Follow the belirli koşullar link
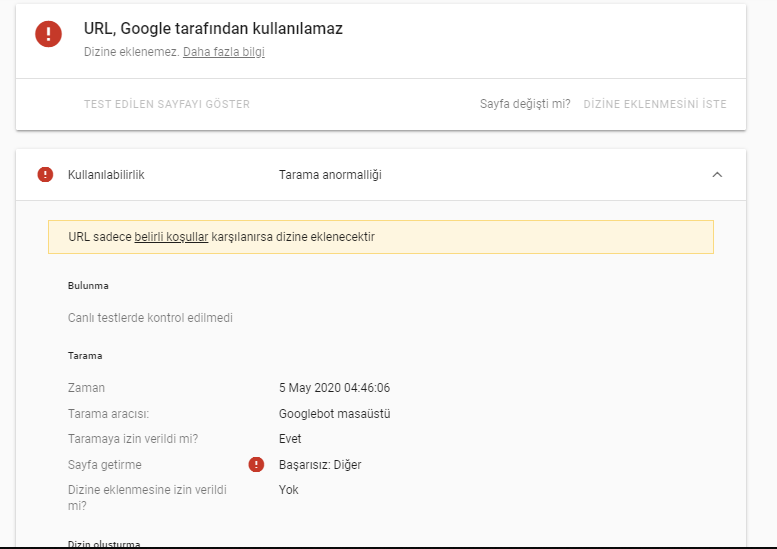 coord(171,237)
